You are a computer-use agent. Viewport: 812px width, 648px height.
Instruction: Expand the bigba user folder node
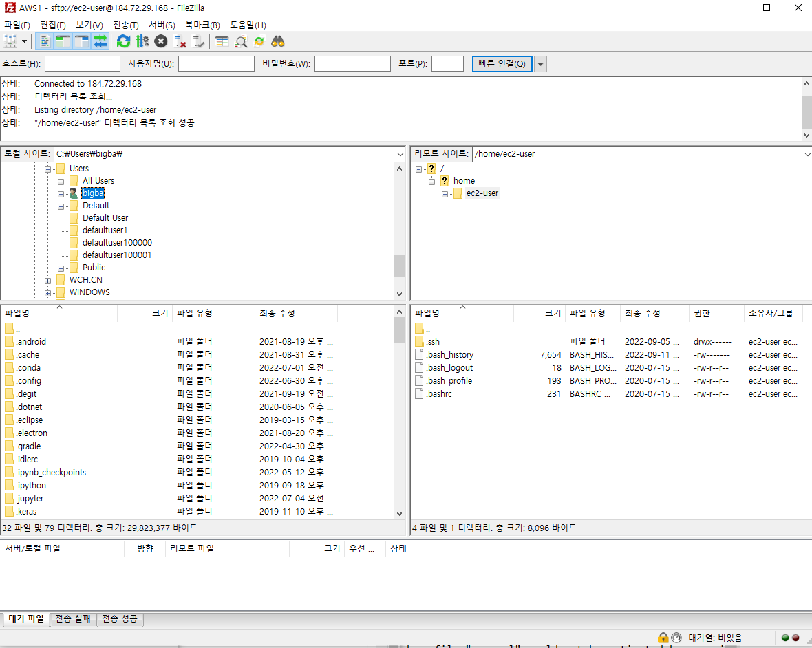point(61,193)
